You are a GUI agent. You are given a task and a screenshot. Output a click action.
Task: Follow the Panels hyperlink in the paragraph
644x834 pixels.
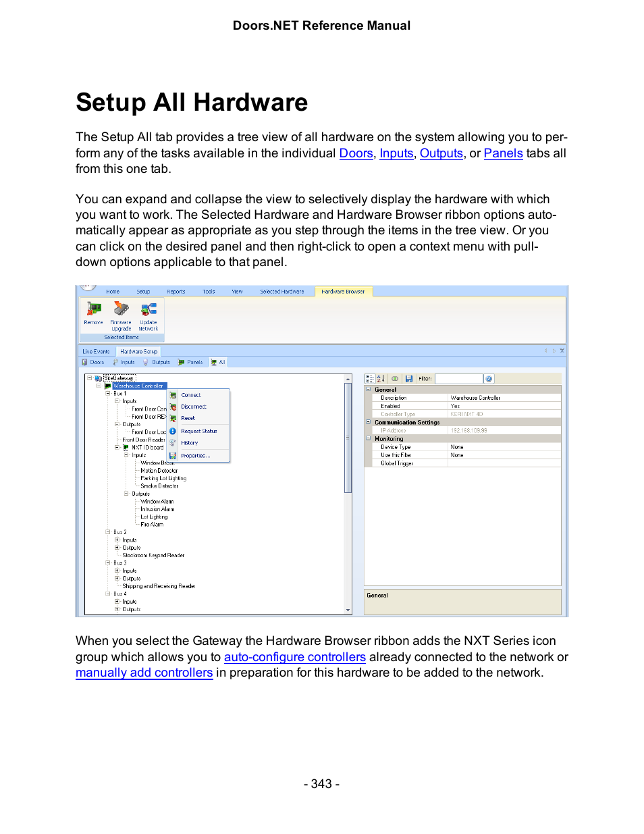click(504, 153)
